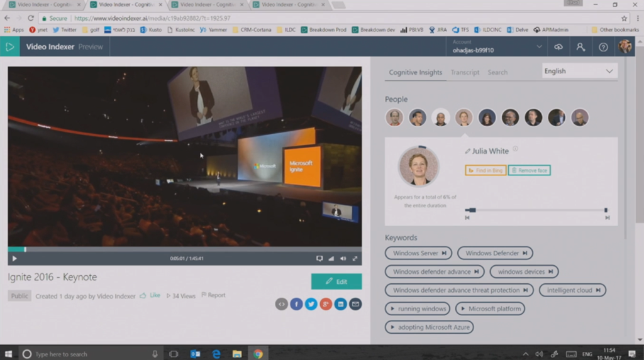Open the cloud upload icon in header
Image resolution: width=644 pixels, height=360 pixels.
click(558, 47)
